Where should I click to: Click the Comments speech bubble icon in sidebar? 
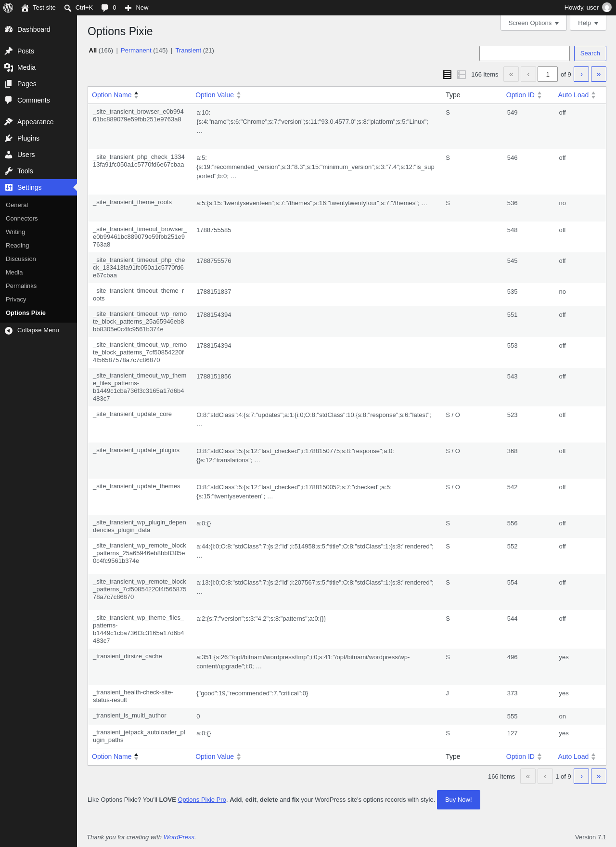tap(9, 100)
